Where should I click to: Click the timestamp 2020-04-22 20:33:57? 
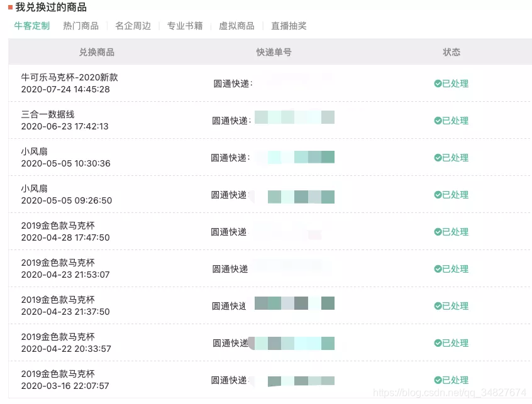click(66, 349)
